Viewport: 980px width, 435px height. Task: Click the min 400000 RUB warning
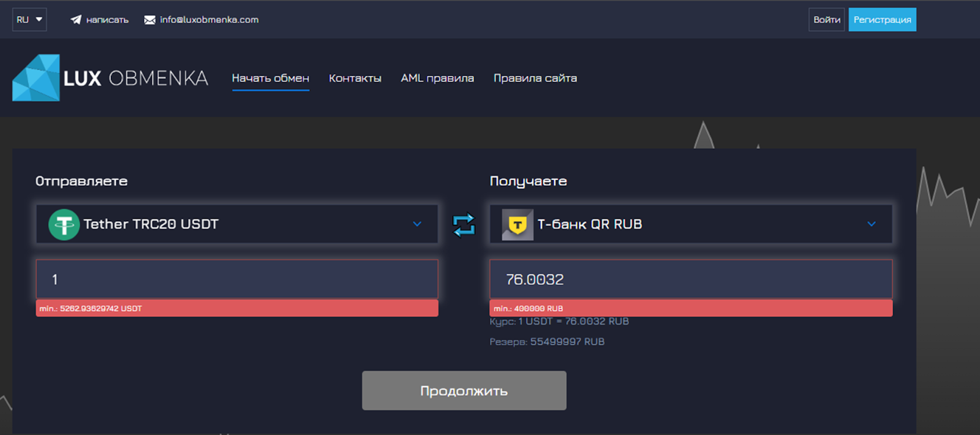coord(691,308)
